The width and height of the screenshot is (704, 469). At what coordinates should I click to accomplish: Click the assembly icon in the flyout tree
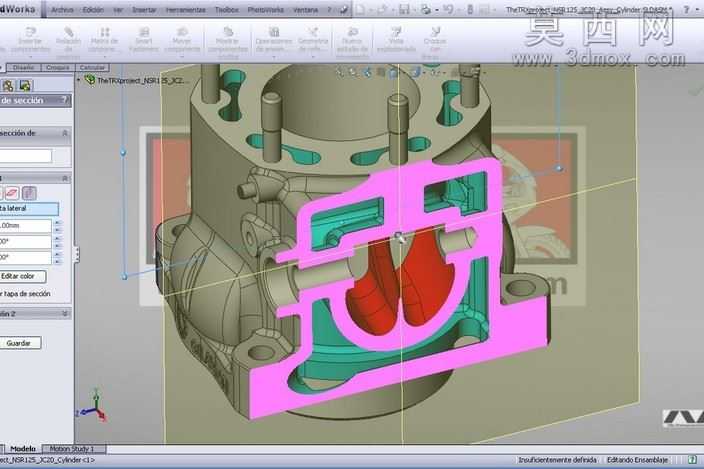(90, 80)
